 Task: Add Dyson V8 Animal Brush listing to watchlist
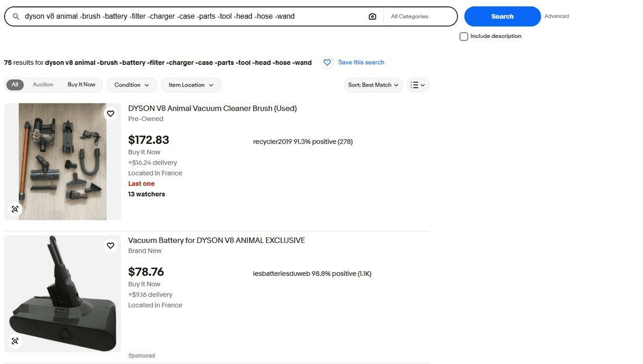tap(110, 113)
